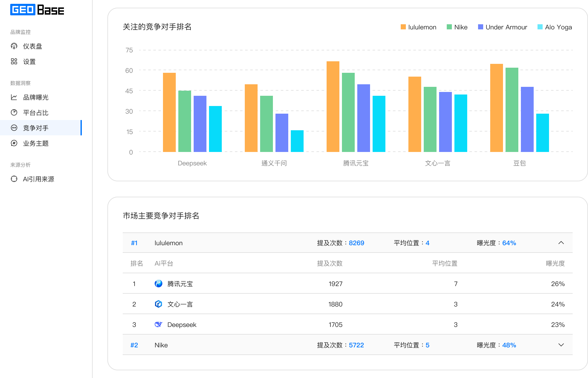
Task: Click 通义千问 cyan Alo Yoga bar
Action: 297,141
